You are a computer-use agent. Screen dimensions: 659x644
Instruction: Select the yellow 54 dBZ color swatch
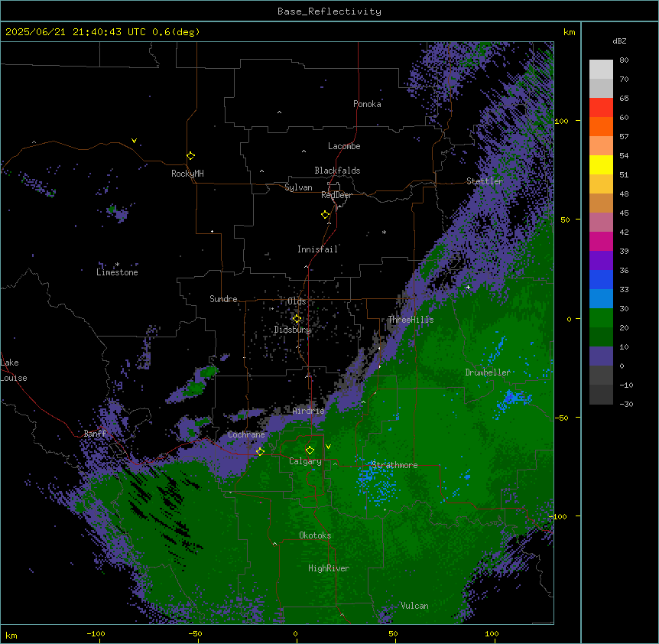coord(601,164)
